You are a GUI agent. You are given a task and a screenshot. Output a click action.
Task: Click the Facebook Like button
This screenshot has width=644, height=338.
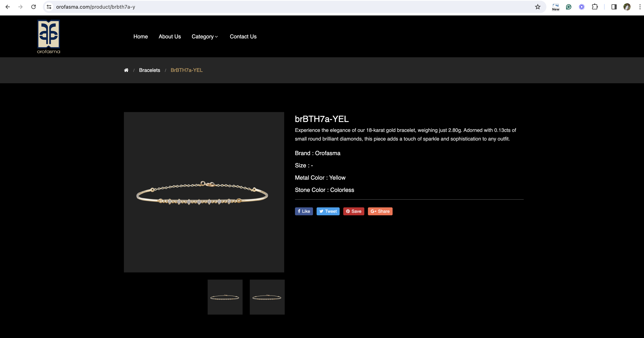click(304, 211)
